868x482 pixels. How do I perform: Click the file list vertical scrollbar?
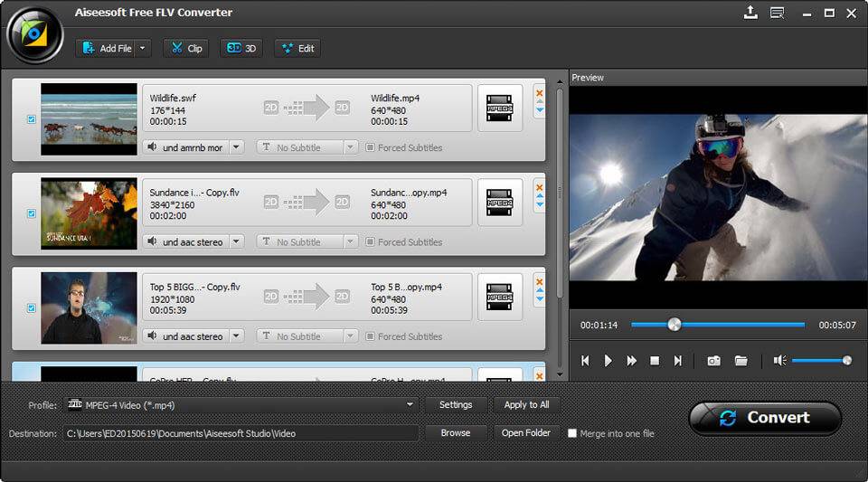pyautogui.click(x=559, y=194)
